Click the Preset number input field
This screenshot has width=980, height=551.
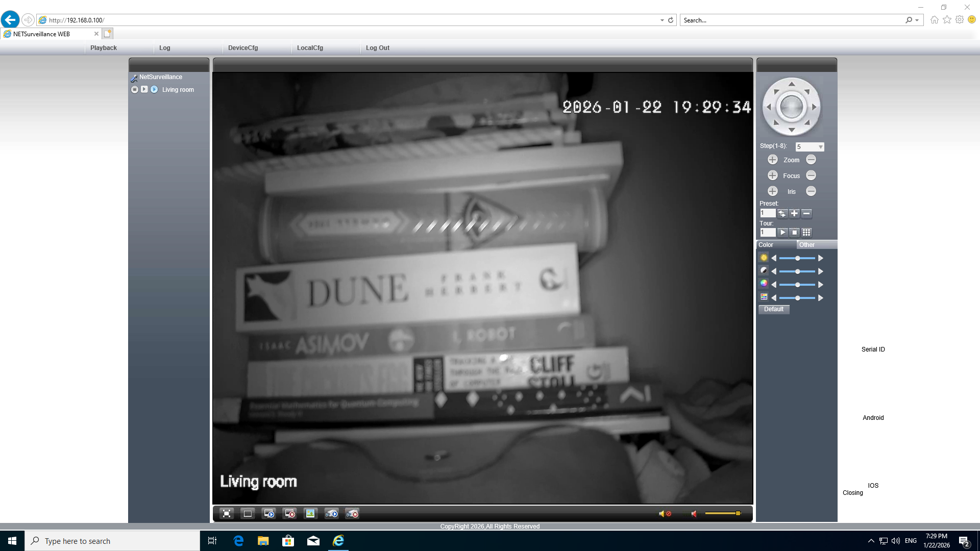pyautogui.click(x=767, y=213)
